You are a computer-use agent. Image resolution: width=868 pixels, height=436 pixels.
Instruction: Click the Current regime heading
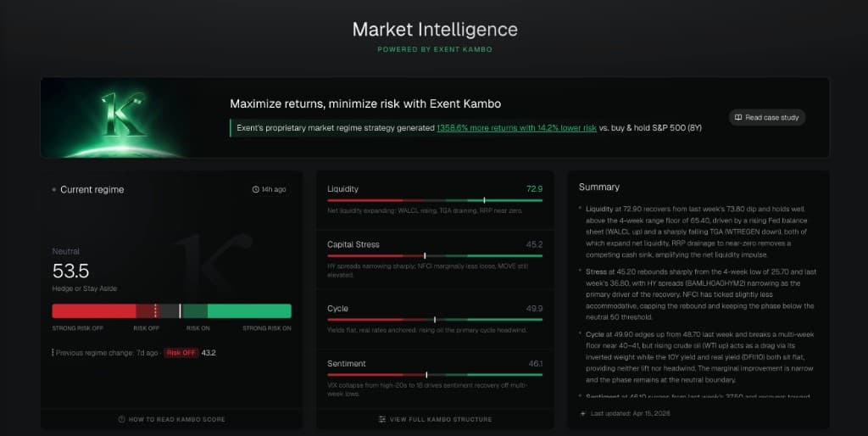(x=92, y=189)
